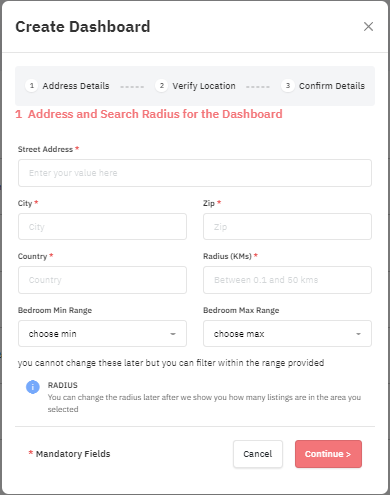Click the Address and Search Radius heading
Viewport: 390px width, 495px height.
(x=149, y=114)
